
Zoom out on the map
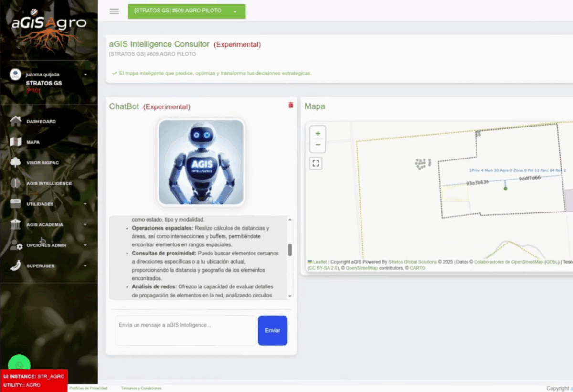pos(318,145)
